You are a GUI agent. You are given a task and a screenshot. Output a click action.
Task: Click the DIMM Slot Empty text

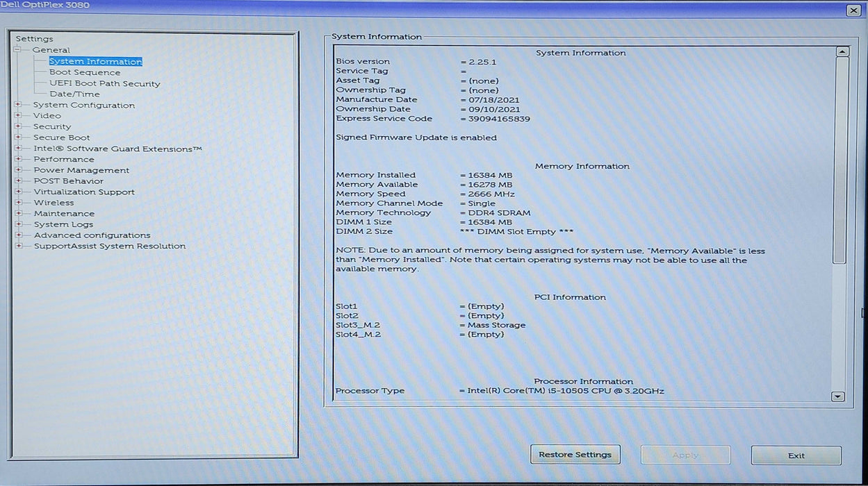point(517,231)
